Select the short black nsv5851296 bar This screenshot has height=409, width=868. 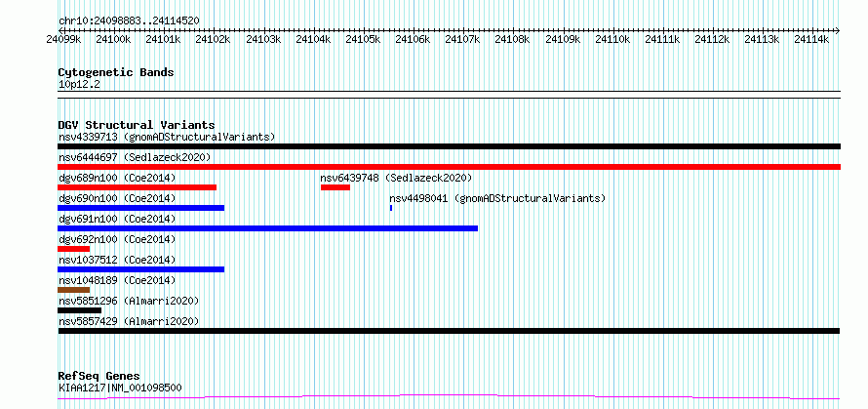[79, 310]
